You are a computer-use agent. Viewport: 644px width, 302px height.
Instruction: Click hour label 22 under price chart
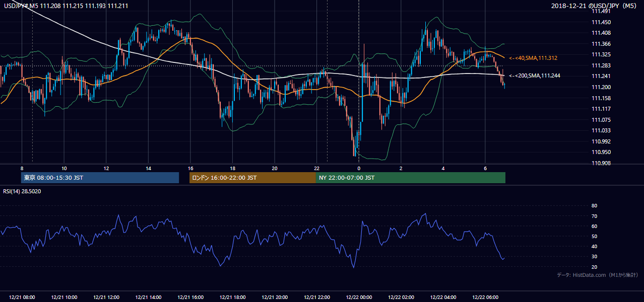coord(316,168)
